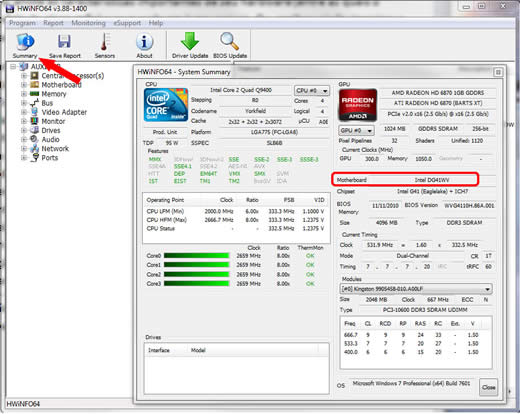
Task: Click the Save Report floppy icon
Action: 64,42
